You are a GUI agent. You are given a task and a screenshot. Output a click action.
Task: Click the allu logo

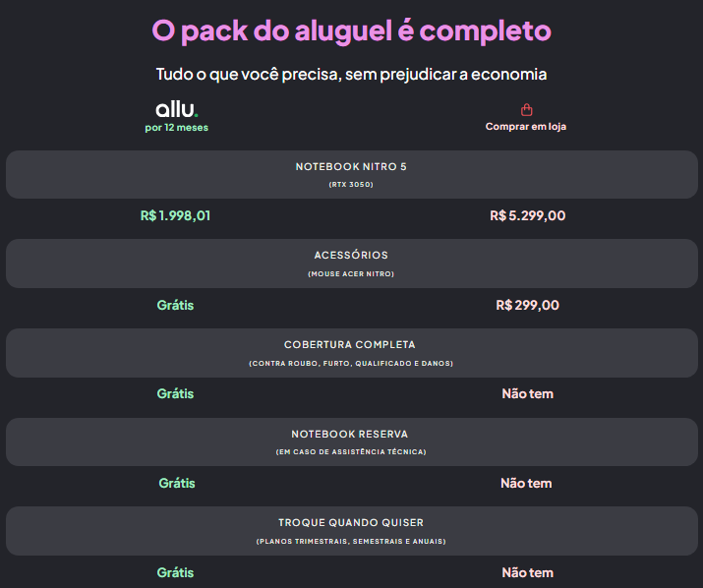(177, 109)
